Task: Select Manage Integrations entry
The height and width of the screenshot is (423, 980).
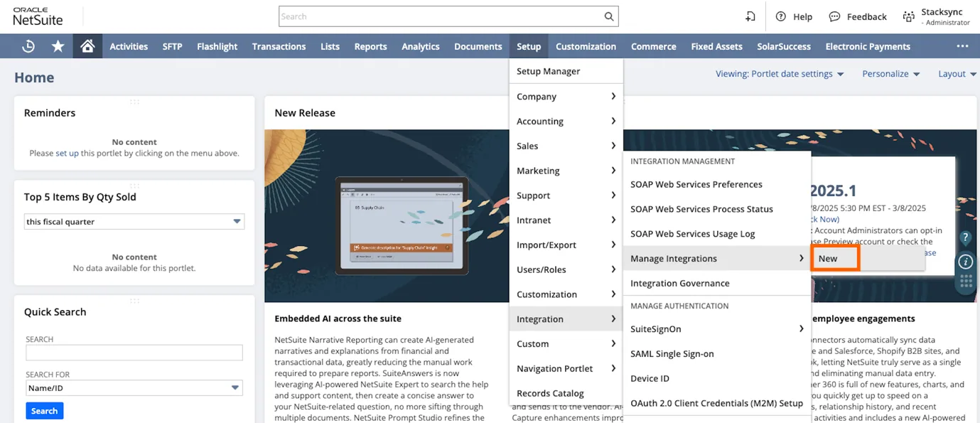Action: (716, 259)
